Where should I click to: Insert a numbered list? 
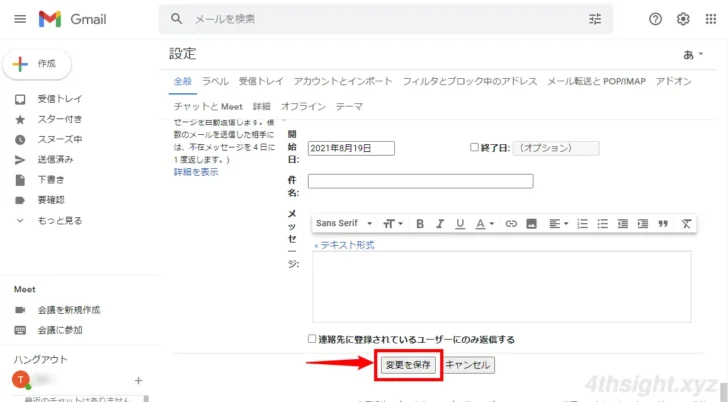(x=582, y=224)
